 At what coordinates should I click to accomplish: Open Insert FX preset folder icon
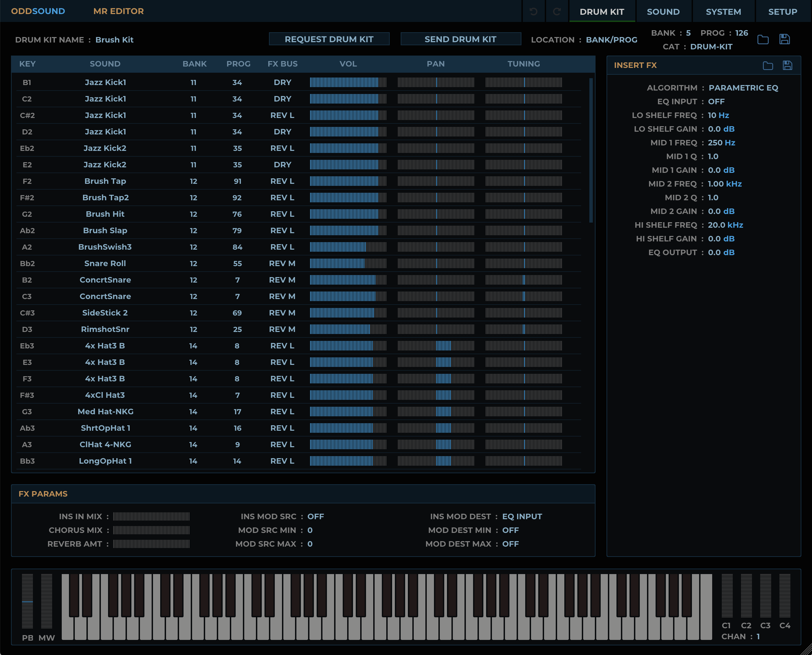coord(768,65)
